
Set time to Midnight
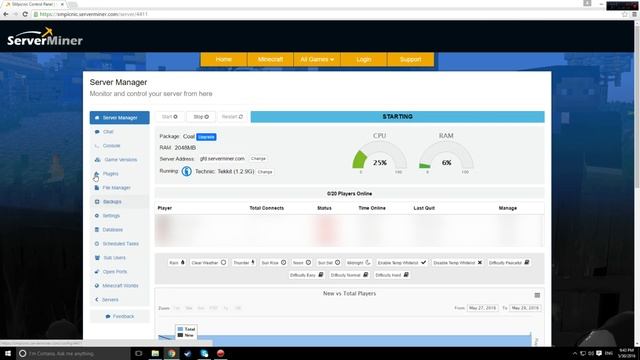358,262
